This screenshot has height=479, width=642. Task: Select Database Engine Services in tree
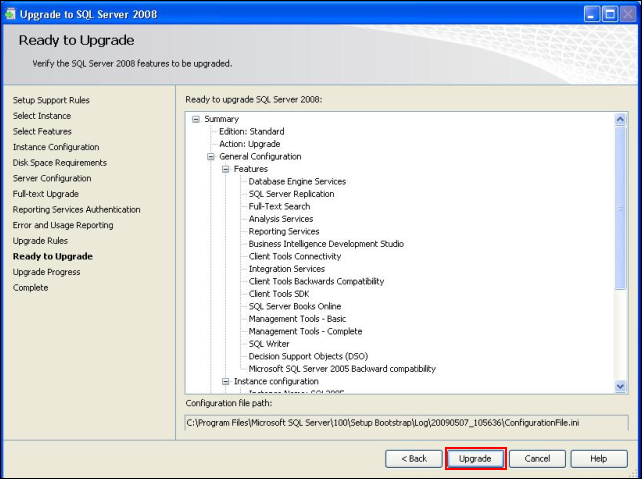coord(297,182)
